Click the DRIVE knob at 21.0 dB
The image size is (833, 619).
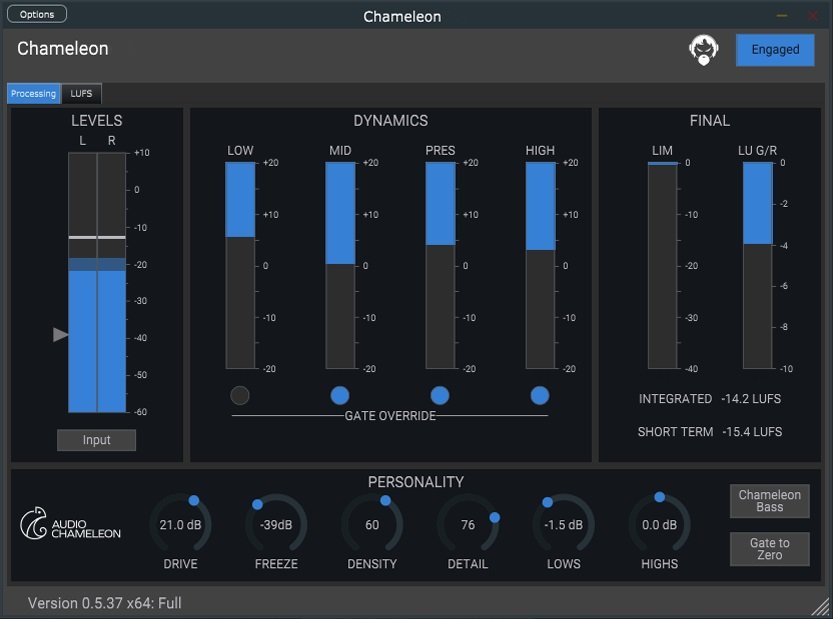click(180, 524)
